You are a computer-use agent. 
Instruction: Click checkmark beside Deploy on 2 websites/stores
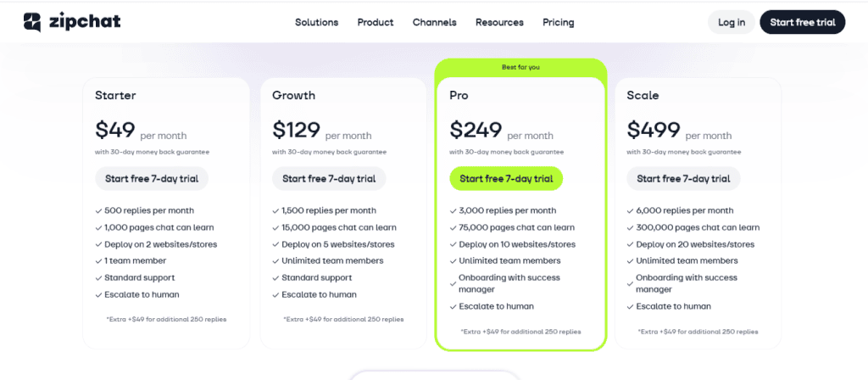(99, 244)
